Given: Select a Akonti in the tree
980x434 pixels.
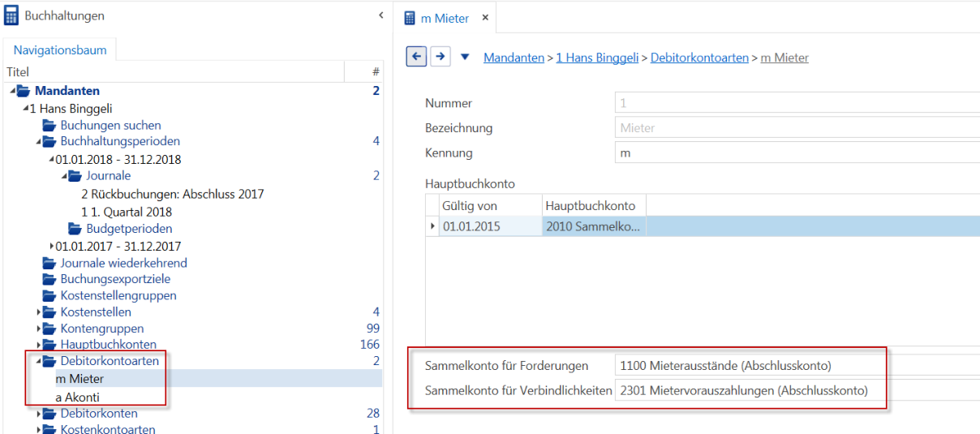Looking at the screenshot, I should 77,397.
